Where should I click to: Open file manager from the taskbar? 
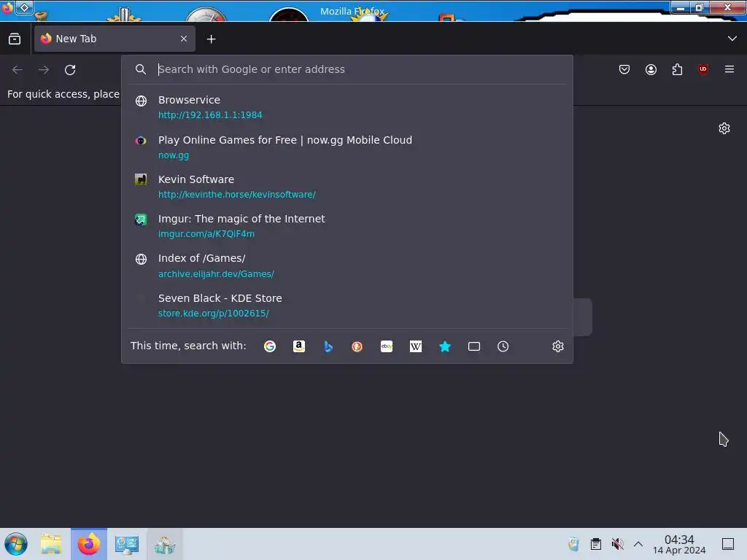click(51, 544)
